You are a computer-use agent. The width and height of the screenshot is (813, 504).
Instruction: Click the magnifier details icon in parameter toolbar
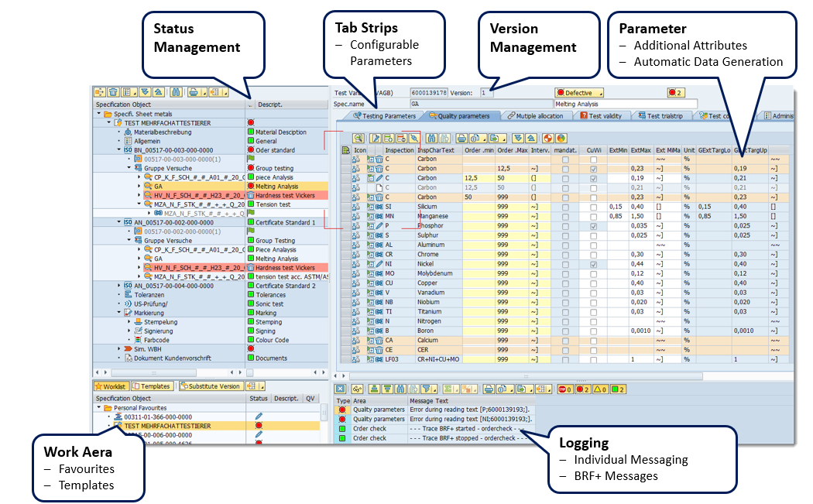point(358,137)
